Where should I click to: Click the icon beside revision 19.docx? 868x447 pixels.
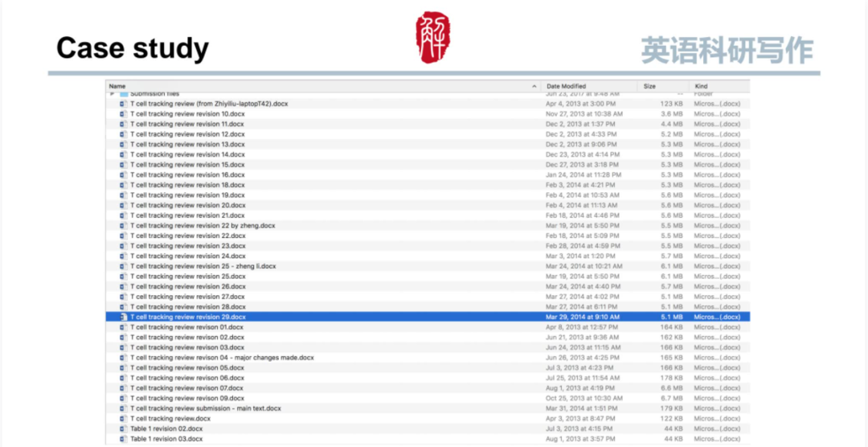tap(124, 195)
